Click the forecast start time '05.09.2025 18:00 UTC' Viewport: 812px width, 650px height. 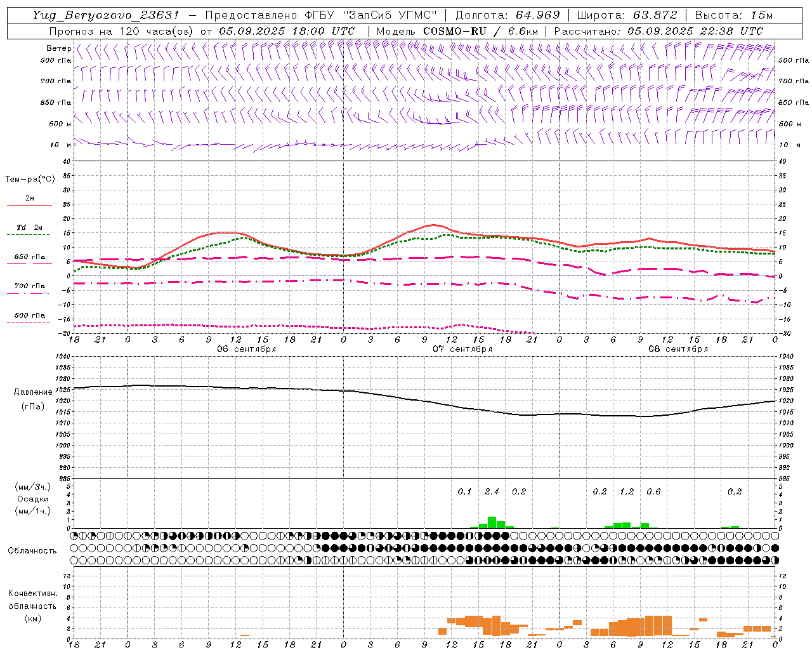tap(287, 31)
